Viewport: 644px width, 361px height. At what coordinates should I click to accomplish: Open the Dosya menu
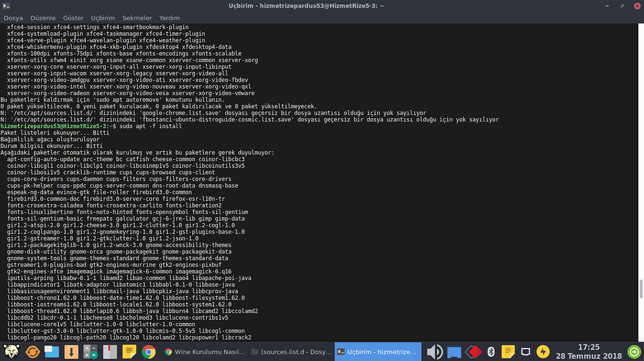click(14, 17)
